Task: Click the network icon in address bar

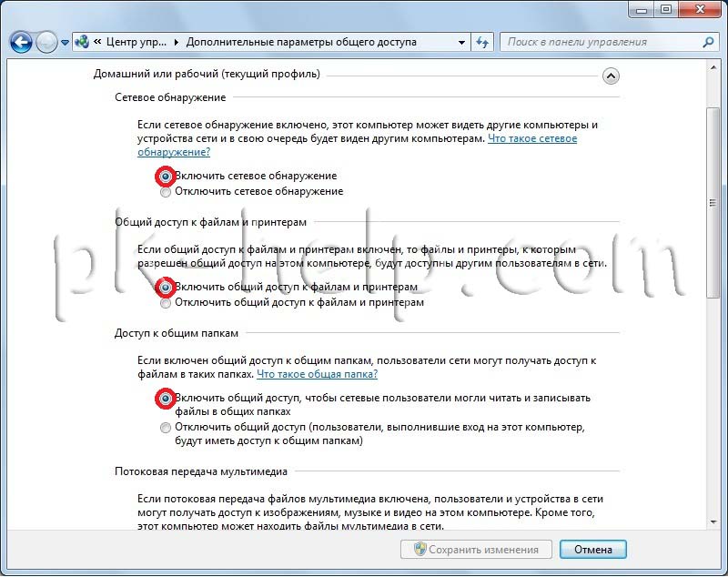Action: [x=82, y=42]
